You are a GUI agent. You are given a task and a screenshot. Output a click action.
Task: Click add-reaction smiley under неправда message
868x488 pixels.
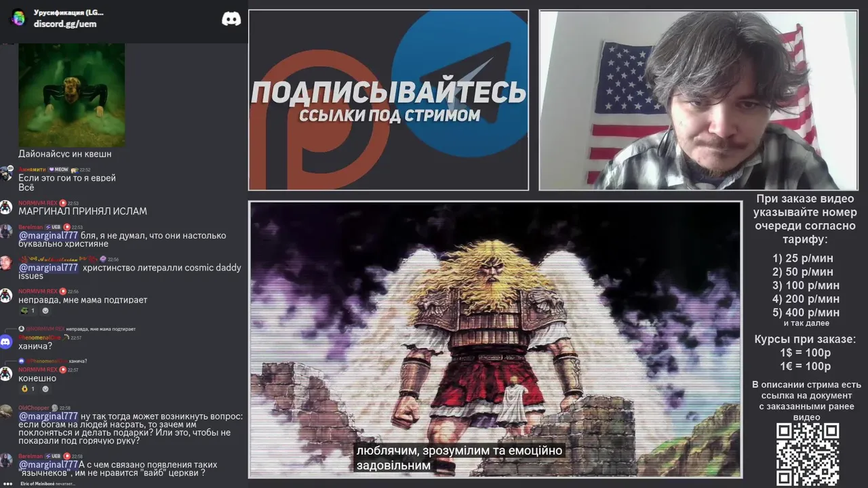pos(45,311)
